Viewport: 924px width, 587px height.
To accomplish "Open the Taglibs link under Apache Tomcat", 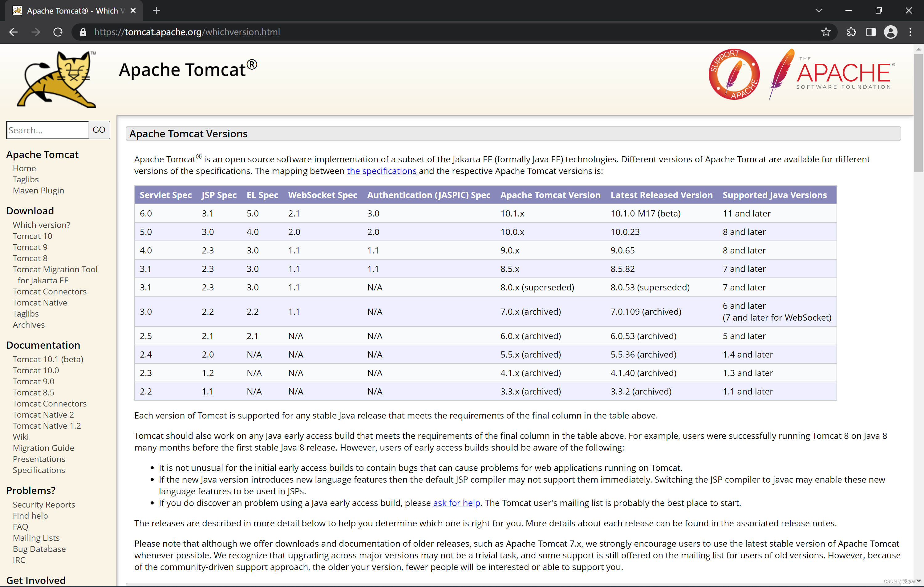I will [26, 180].
